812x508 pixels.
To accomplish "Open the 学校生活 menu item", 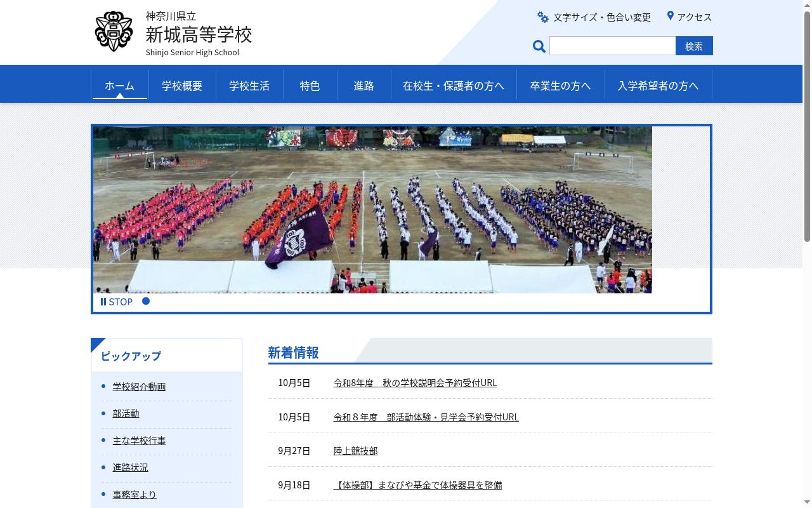I will [x=249, y=85].
